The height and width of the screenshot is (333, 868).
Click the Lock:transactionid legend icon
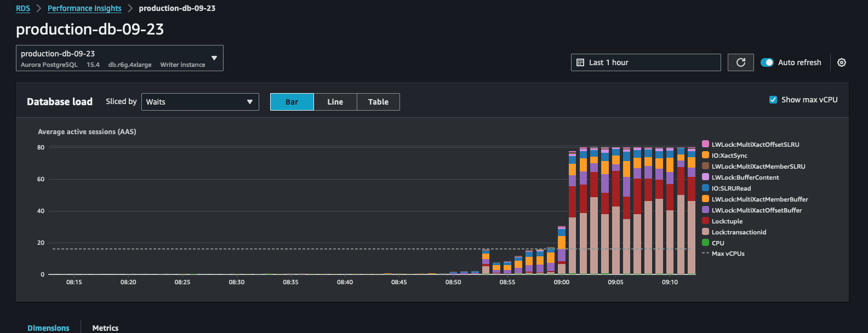706,232
